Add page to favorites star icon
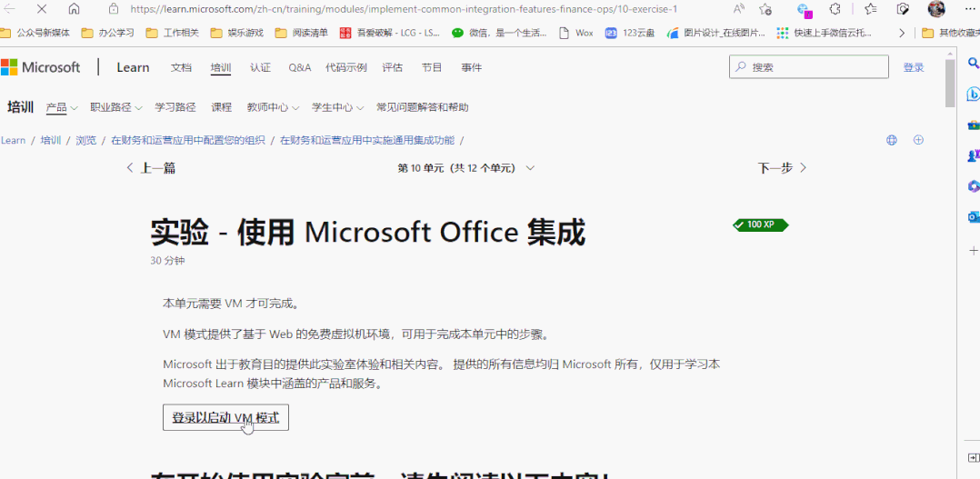 765,9
